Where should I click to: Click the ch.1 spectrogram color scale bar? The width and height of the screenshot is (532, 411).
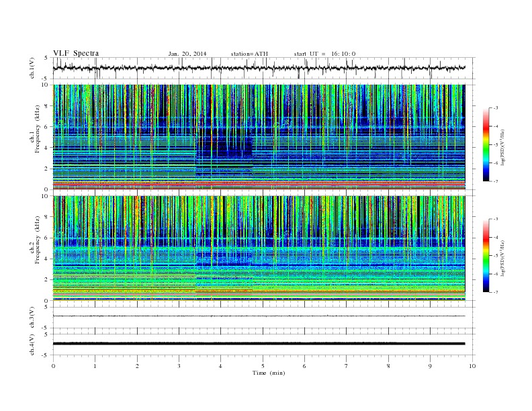point(486,145)
